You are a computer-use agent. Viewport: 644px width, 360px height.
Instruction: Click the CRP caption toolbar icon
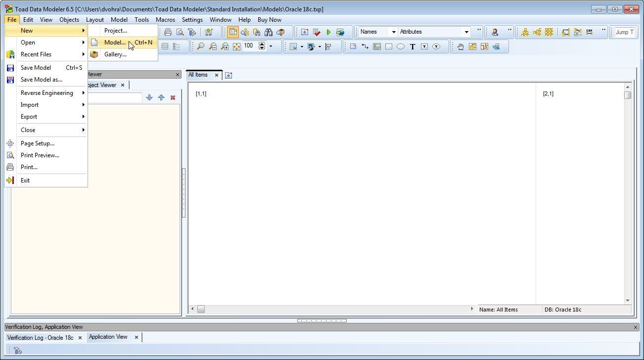(x=590, y=32)
